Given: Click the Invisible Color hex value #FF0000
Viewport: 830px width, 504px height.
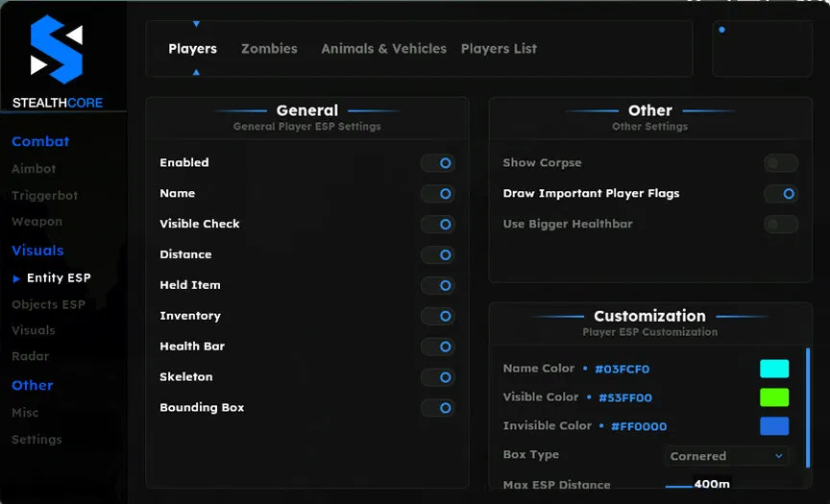Looking at the screenshot, I should coord(638,426).
